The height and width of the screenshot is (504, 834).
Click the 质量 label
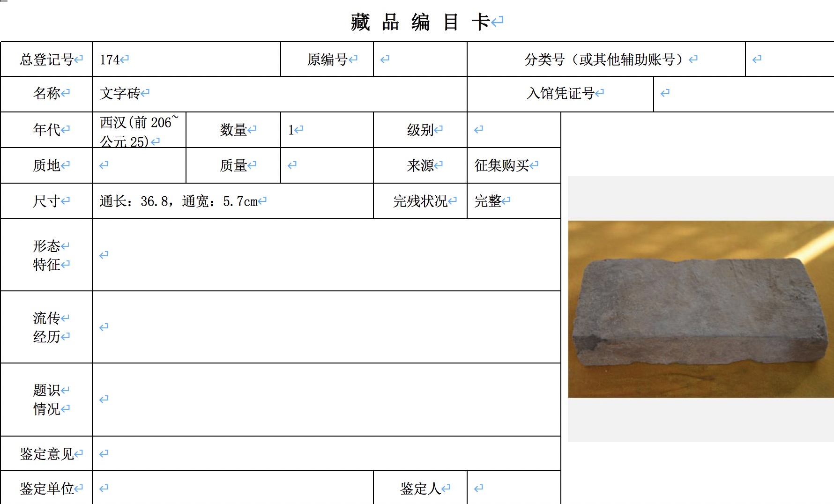click(233, 165)
